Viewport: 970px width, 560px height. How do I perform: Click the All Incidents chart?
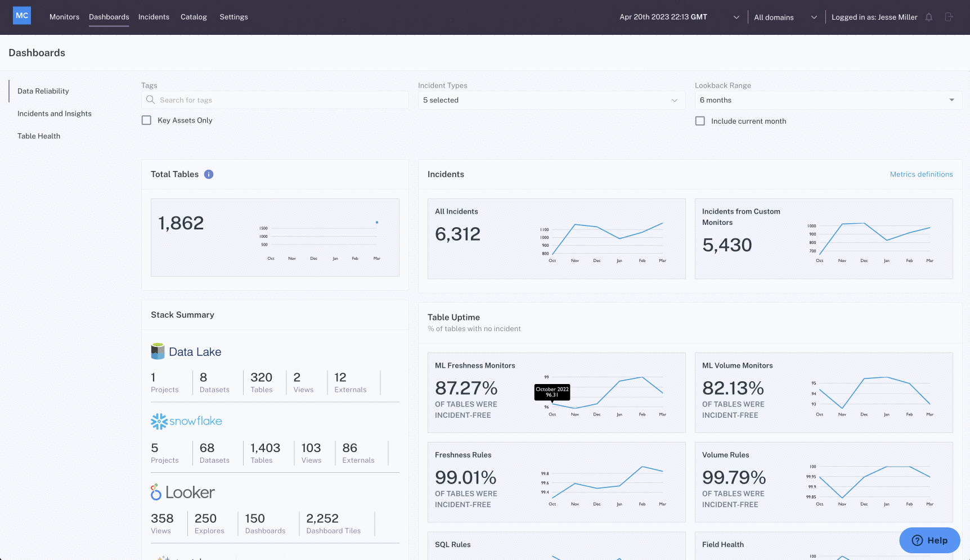(604, 243)
